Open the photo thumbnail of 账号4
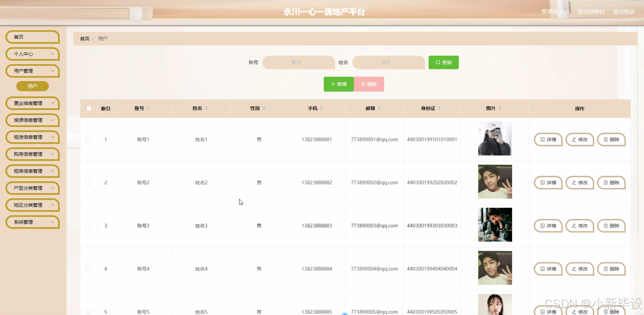The height and width of the screenshot is (315, 644). tap(495, 268)
